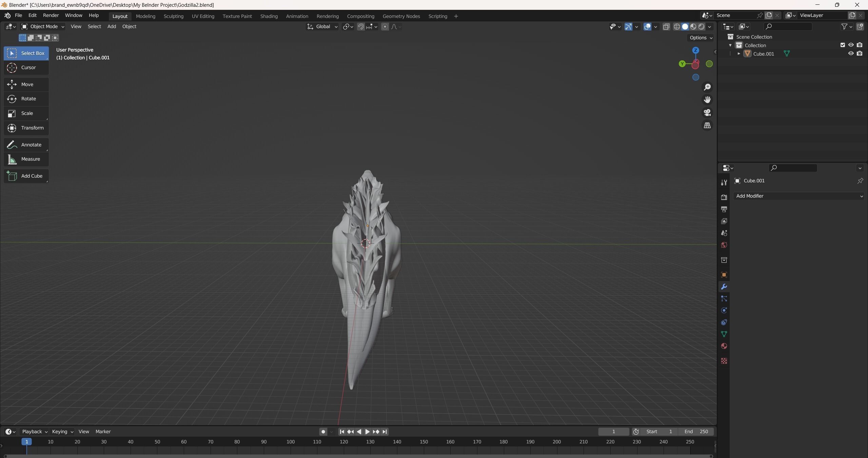Jump to the last frame
868x458 pixels.
384,432
